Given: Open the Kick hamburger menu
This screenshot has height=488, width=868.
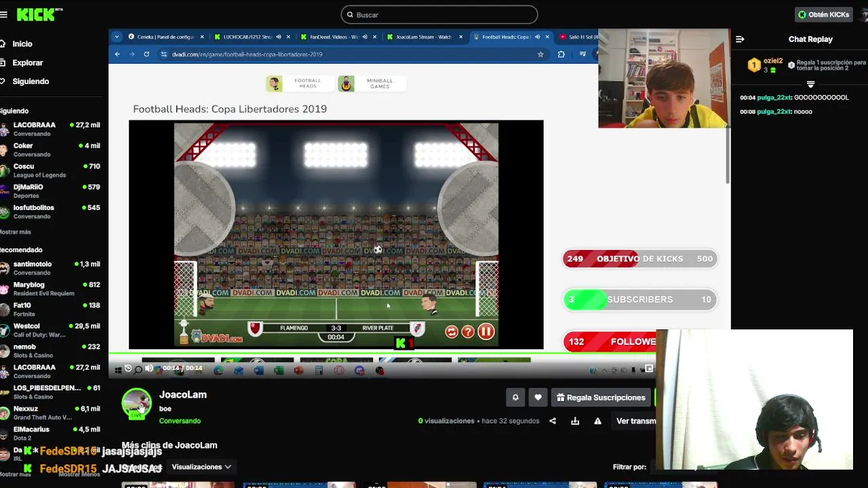Looking at the screenshot, I should point(4,14).
